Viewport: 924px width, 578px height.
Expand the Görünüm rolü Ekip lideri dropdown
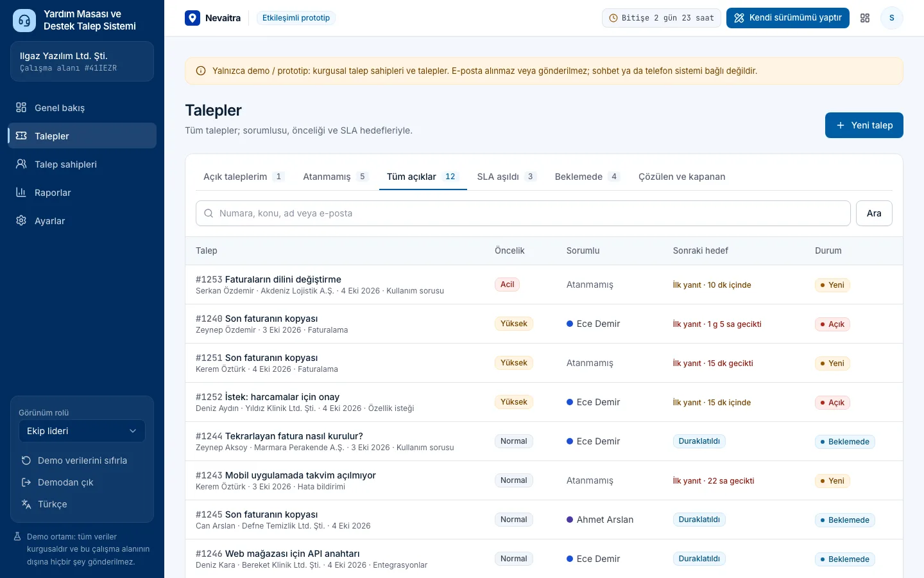pos(82,431)
